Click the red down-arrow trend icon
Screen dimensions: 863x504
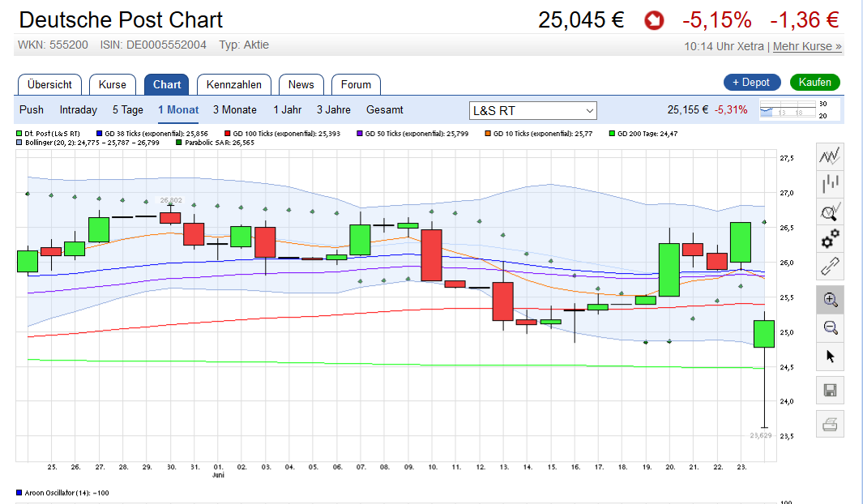tap(654, 21)
